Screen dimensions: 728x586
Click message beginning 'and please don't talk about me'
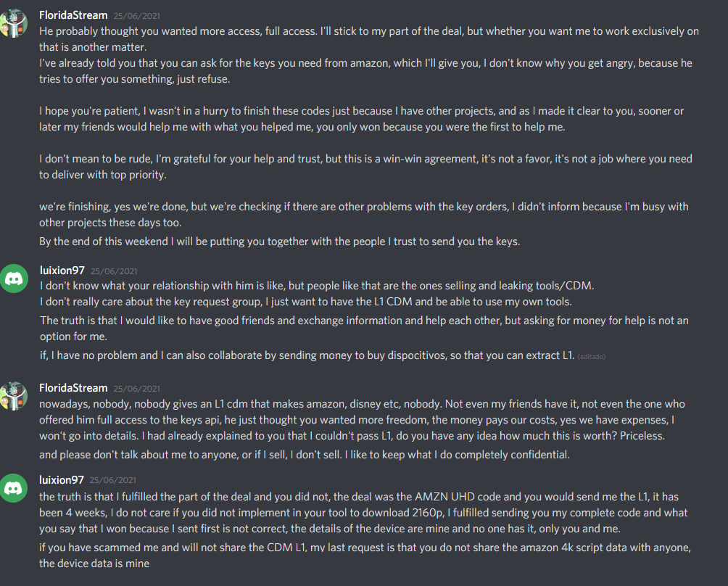point(304,455)
